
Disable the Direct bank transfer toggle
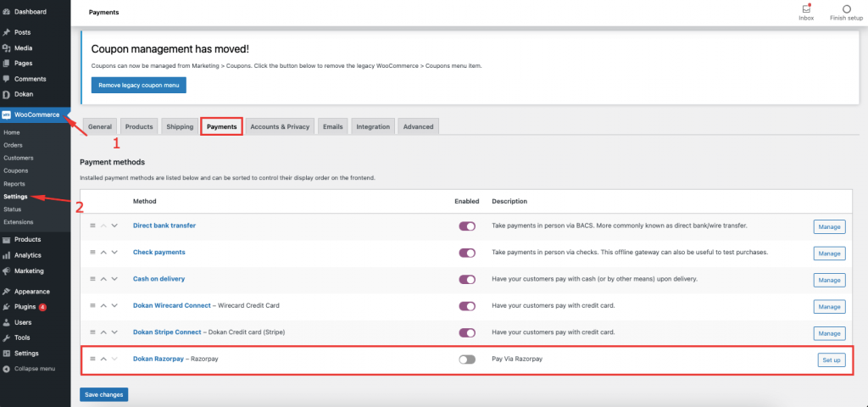[467, 226]
